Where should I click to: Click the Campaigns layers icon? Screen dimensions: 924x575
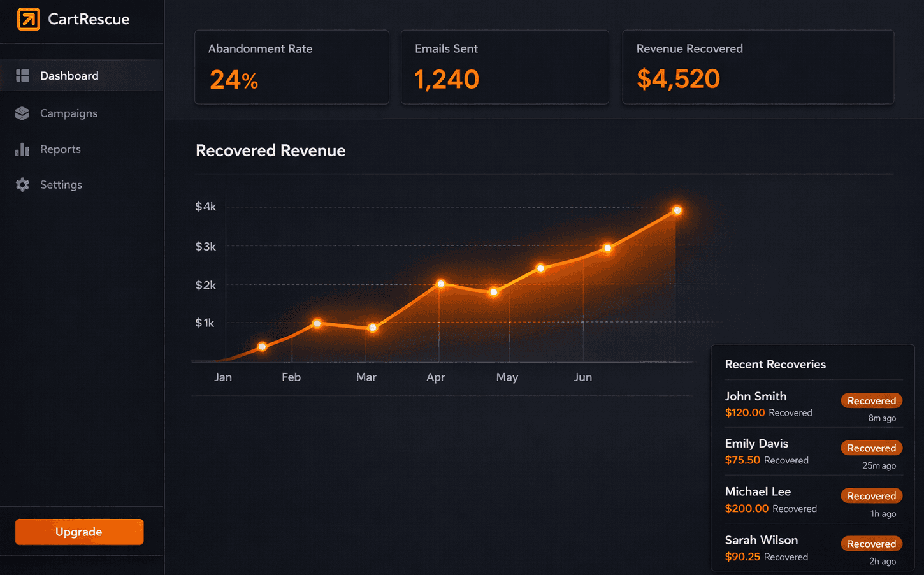point(22,113)
